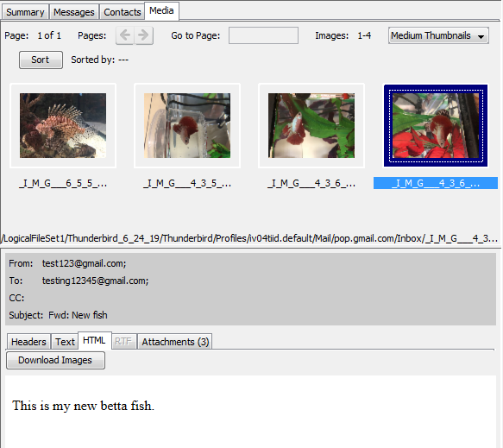Click the previous page arrow

point(125,35)
